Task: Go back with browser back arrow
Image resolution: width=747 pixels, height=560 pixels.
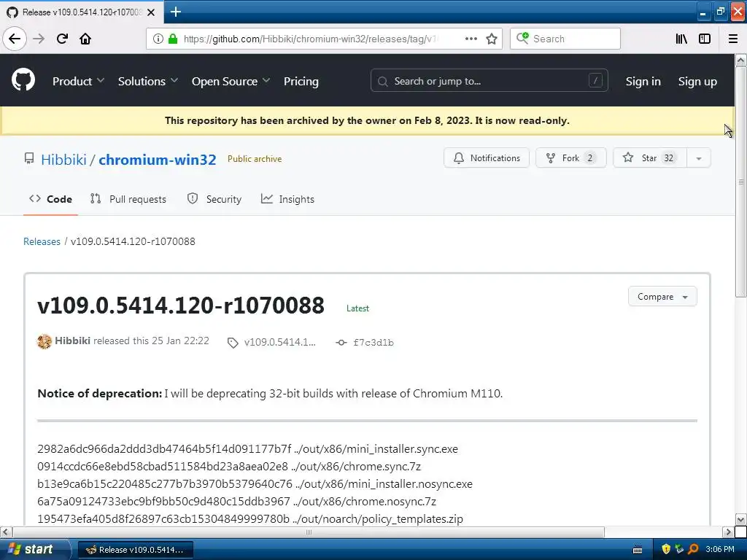Action: point(15,39)
